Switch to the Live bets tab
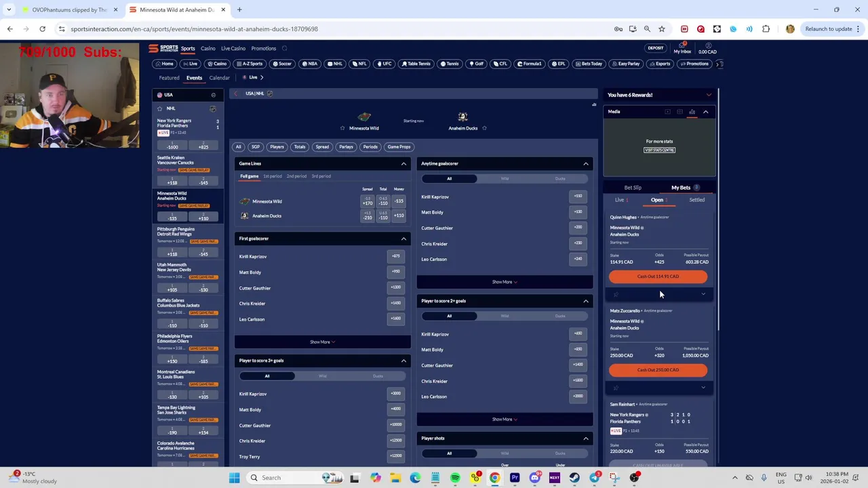The height and width of the screenshot is (488, 868). [x=620, y=200]
